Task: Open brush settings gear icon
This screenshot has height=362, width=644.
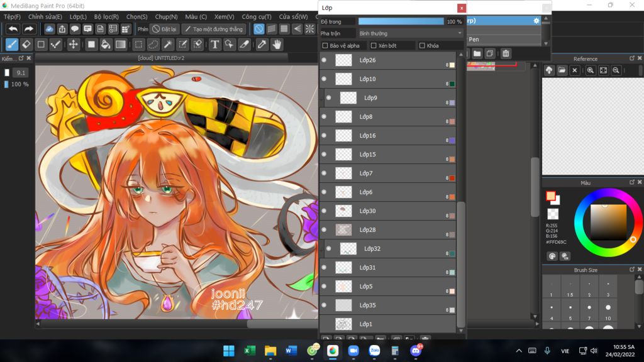Action: pyautogui.click(x=536, y=21)
